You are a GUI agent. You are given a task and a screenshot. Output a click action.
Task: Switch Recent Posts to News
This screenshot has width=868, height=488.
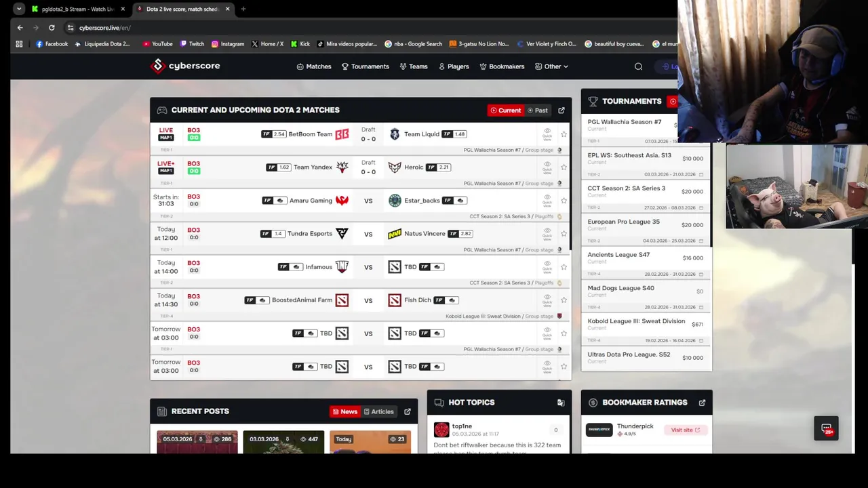345,411
